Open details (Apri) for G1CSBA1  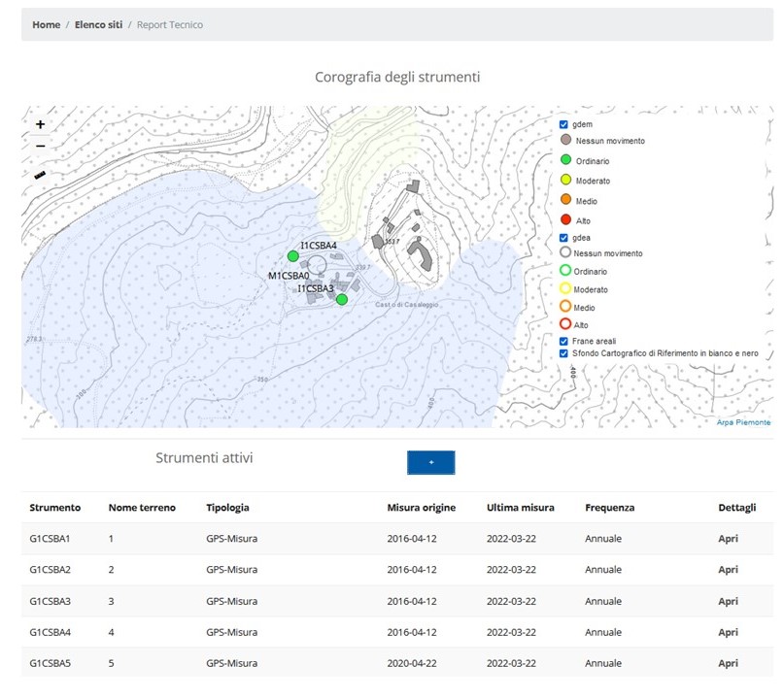click(728, 539)
